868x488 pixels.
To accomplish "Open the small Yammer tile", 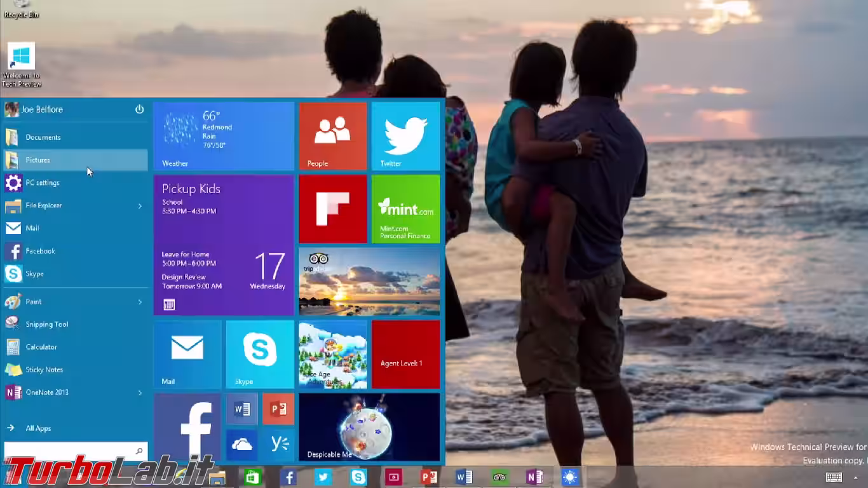I will point(279,444).
